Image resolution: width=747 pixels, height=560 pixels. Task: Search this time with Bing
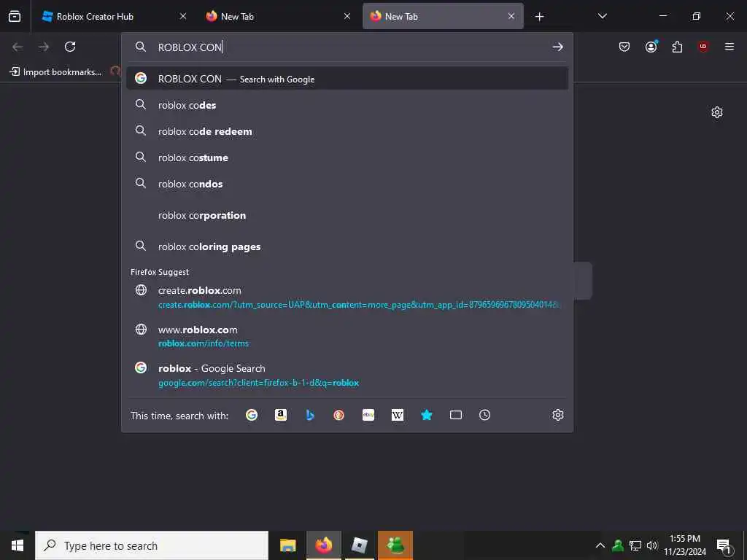pyautogui.click(x=309, y=415)
